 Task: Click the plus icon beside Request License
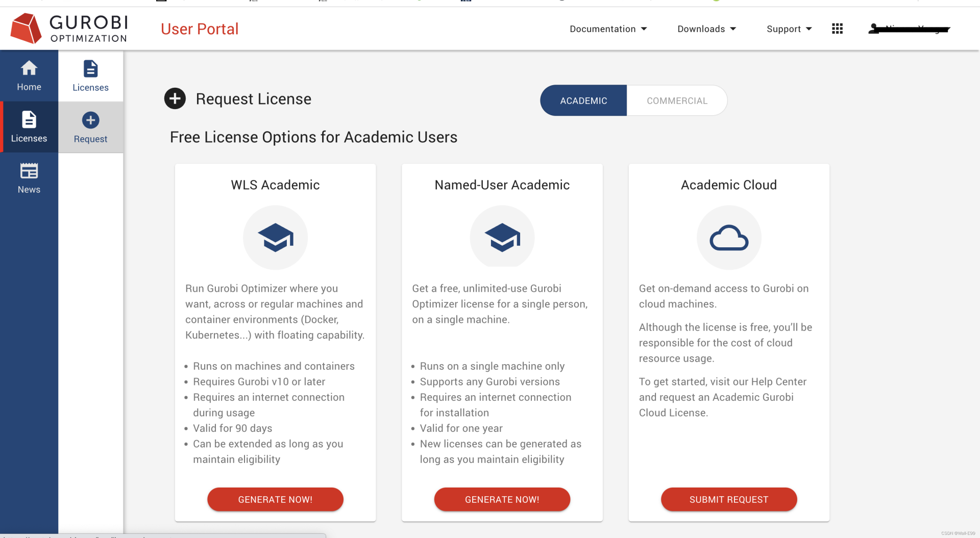point(175,98)
